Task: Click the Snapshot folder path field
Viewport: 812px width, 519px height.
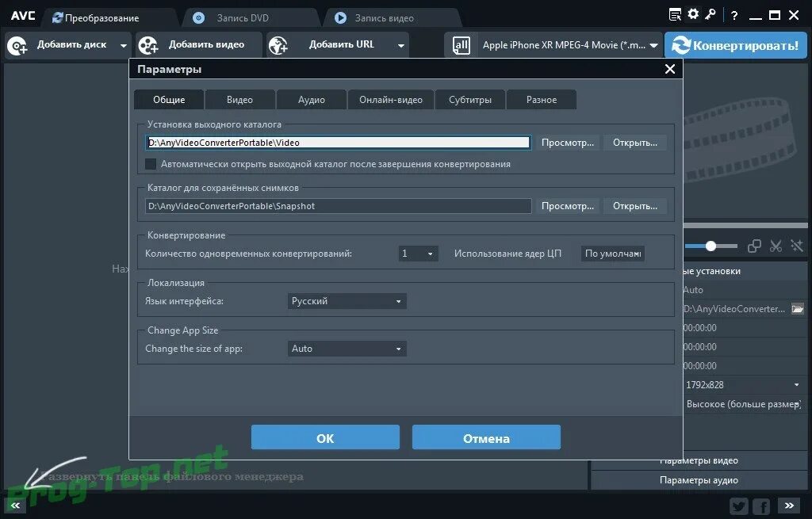Action: coord(338,206)
